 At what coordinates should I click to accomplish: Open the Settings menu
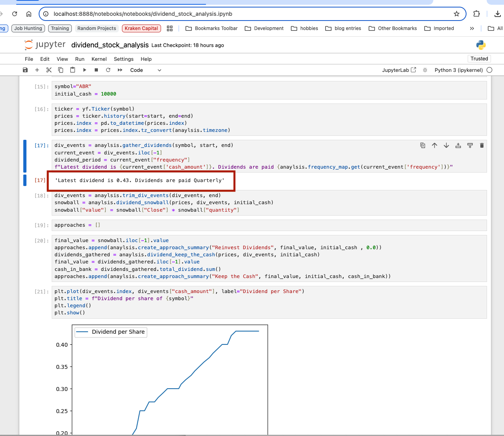pyautogui.click(x=124, y=59)
